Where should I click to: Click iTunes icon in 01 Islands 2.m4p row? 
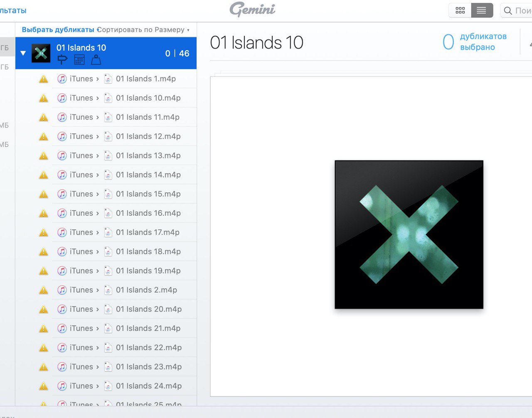(x=62, y=290)
